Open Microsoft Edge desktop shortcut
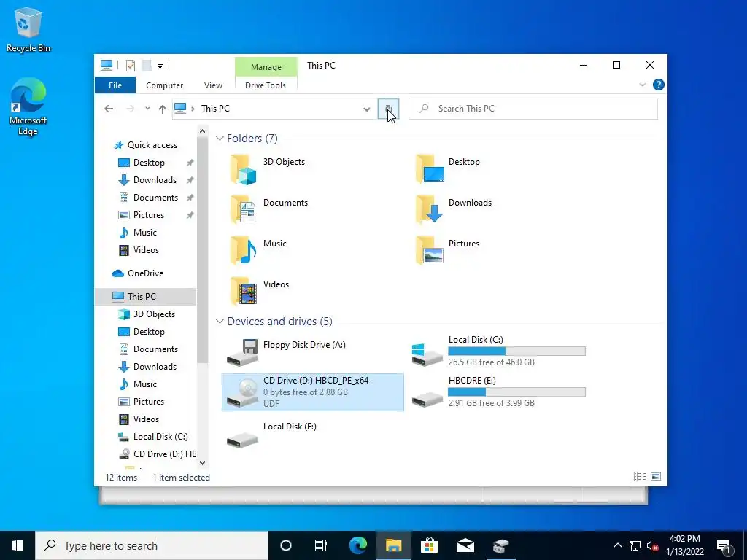This screenshot has height=560, width=747. click(28, 106)
